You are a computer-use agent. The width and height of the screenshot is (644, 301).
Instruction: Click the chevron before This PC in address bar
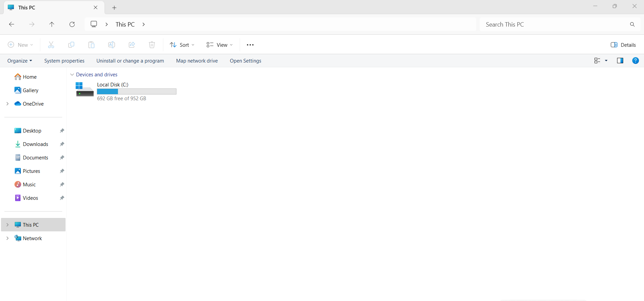click(x=107, y=24)
